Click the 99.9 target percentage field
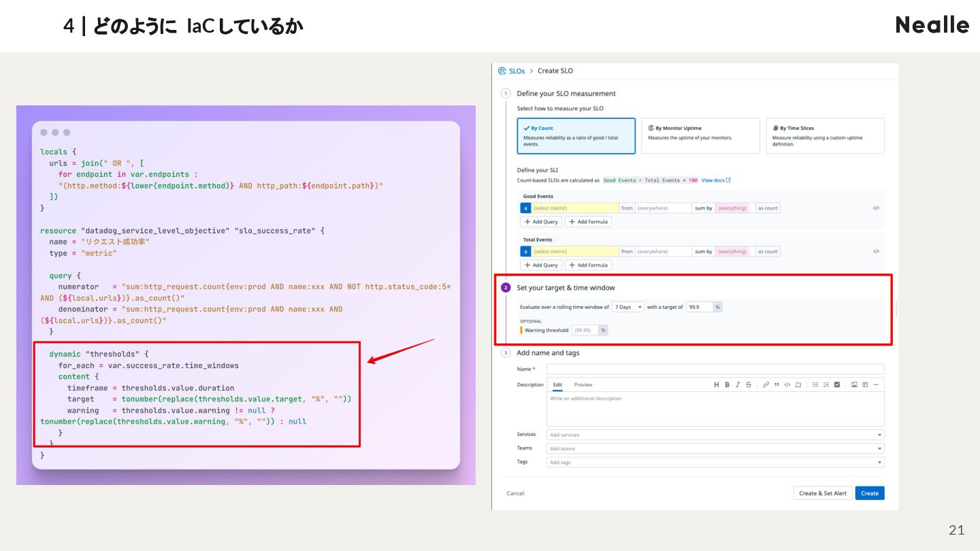This screenshot has height=551, width=980. 699,307
